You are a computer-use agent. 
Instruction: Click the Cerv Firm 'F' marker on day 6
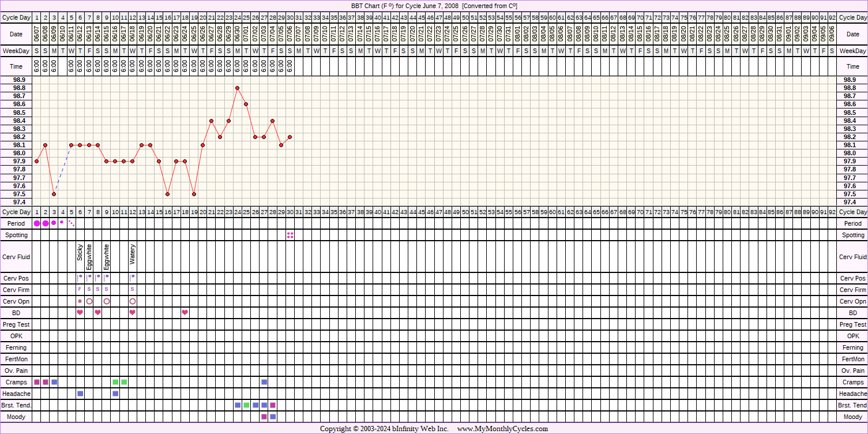point(80,289)
